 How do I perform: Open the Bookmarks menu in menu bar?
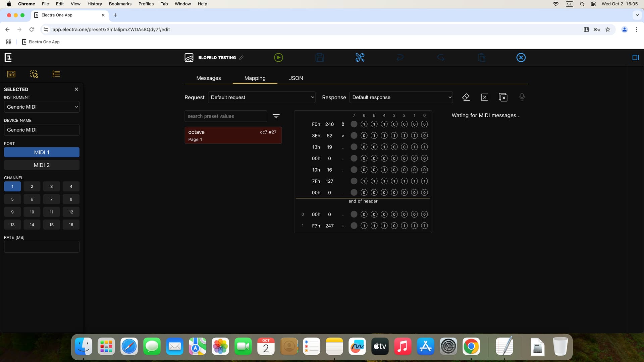point(120,4)
